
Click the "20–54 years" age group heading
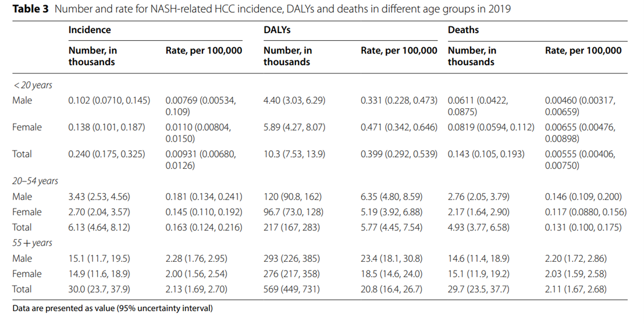click(x=35, y=181)
